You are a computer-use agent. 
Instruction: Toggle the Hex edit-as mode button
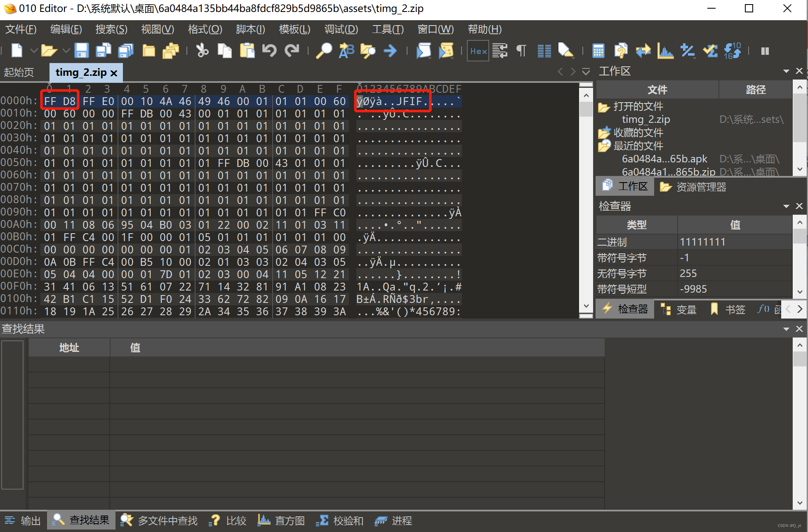pyautogui.click(x=478, y=51)
